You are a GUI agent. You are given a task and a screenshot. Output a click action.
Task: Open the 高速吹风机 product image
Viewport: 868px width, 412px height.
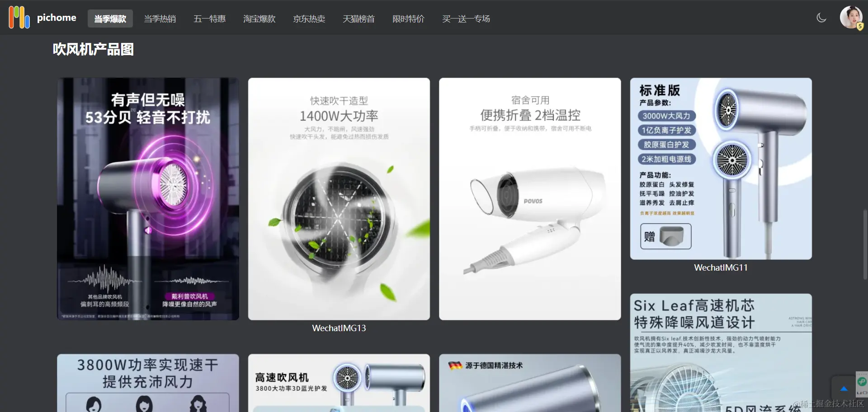click(x=339, y=383)
